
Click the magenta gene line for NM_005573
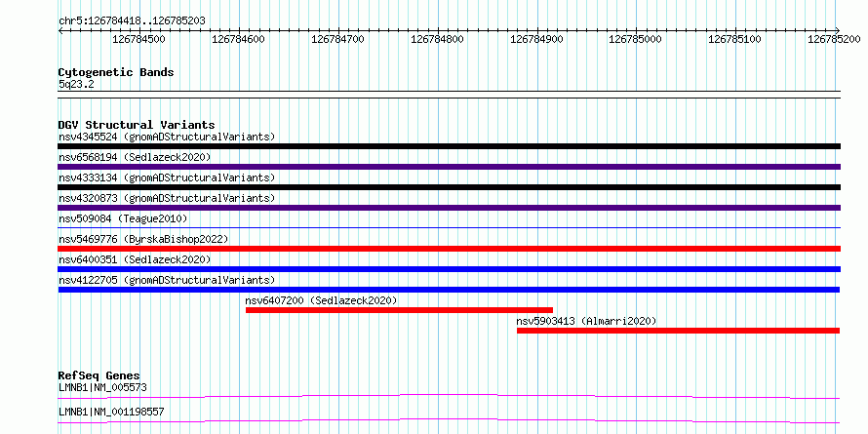tap(449, 396)
